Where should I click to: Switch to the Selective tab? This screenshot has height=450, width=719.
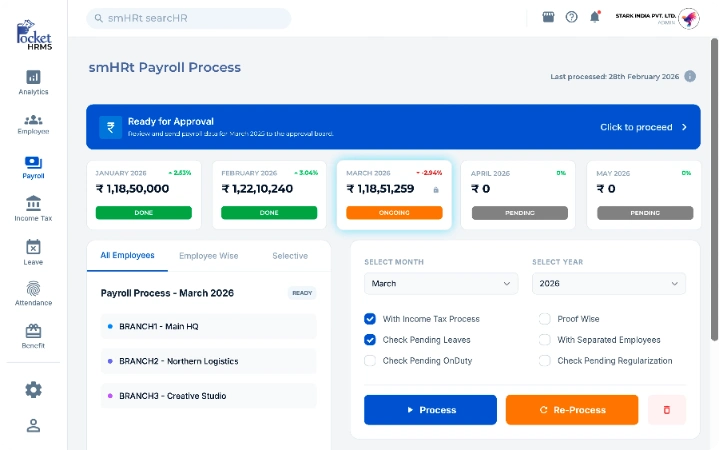coord(290,256)
